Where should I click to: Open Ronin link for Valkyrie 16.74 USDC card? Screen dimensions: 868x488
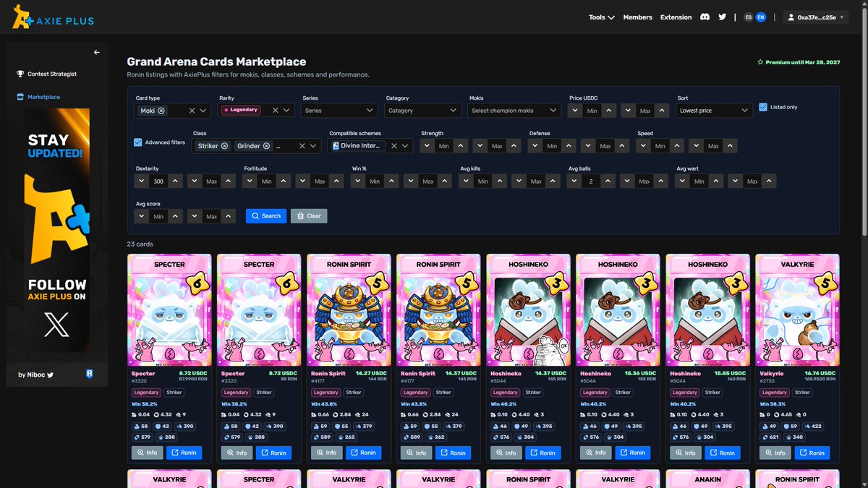[x=812, y=453]
